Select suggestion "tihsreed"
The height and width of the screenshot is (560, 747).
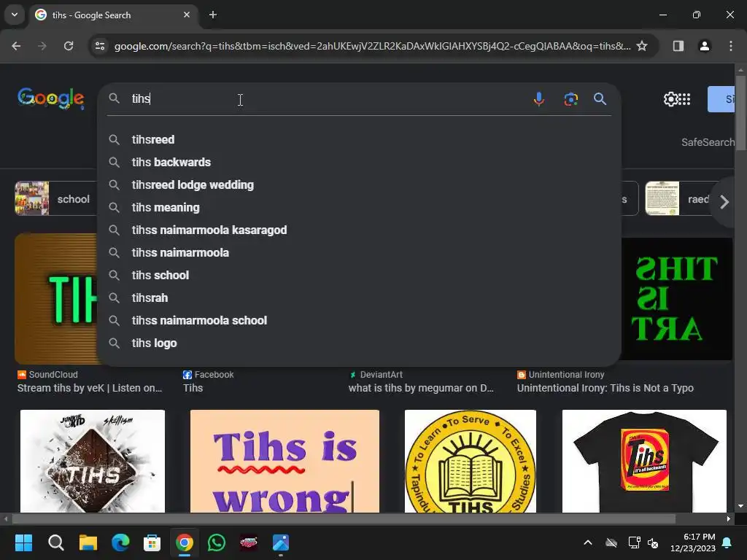coord(359,139)
